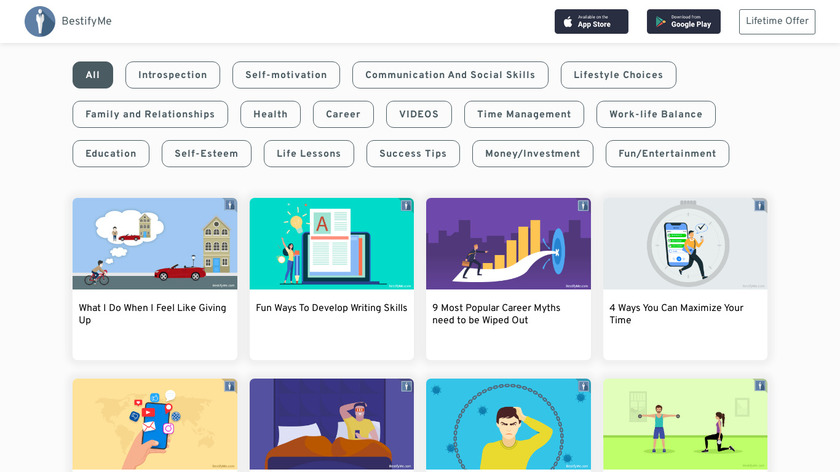Click the Lifetime Offer button
840x472 pixels.
pyautogui.click(x=777, y=22)
